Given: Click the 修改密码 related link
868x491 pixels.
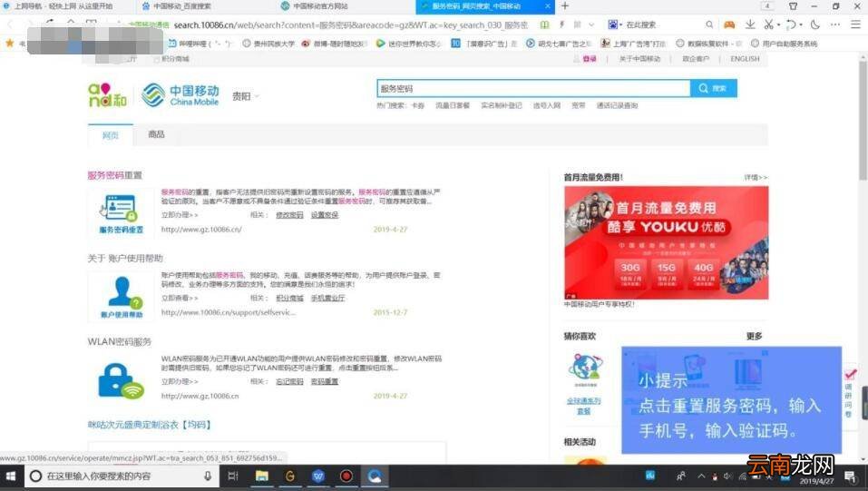Looking at the screenshot, I should (289, 215).
